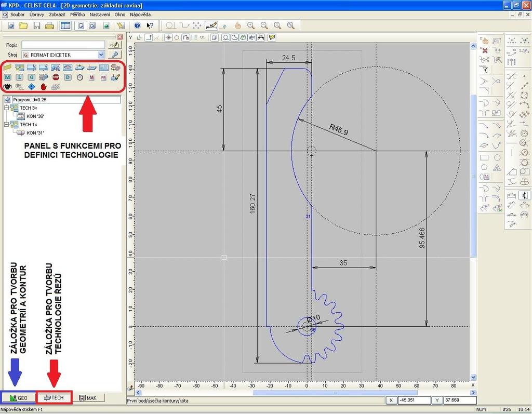Click the D button icon in technology panel
The height and width of the screenshot is (414, 532).
[x=68, y=77]
